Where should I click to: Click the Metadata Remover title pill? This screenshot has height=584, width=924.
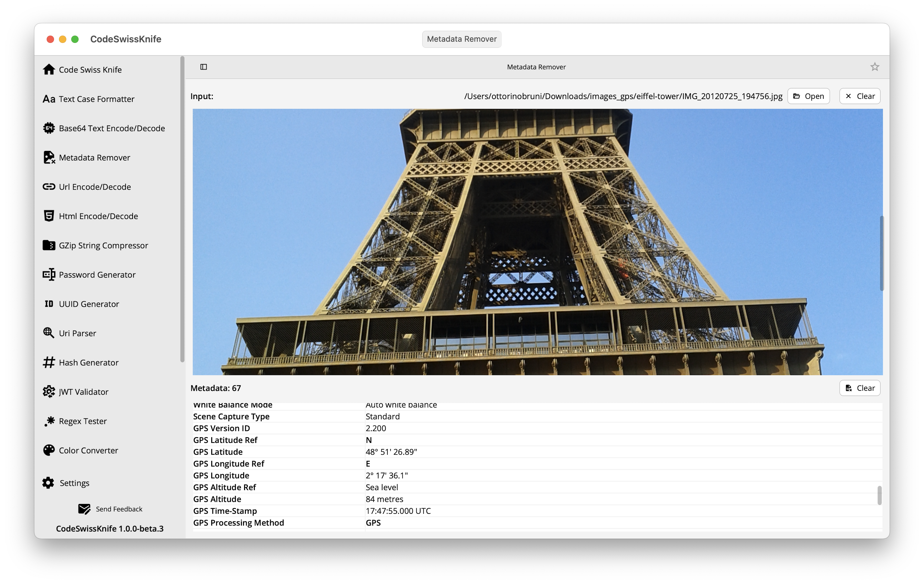click(x=462, y=39)
